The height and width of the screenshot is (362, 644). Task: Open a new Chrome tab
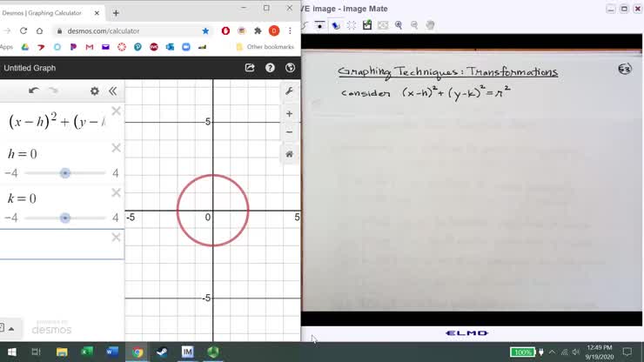click(x=116, y=13)
